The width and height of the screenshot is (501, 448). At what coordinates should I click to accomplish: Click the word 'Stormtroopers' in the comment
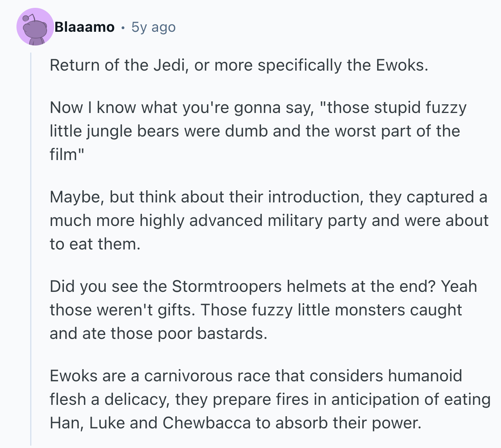pos(227,286)
